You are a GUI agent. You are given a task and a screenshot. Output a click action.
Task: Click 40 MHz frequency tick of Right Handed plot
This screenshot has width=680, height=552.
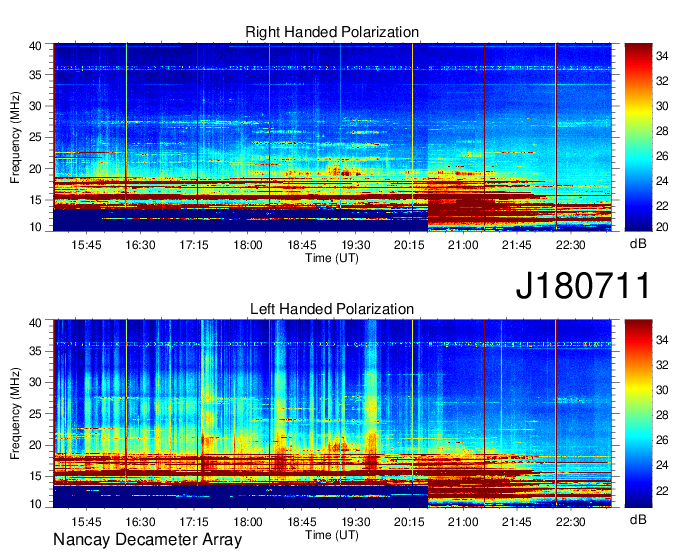(35, 46)
